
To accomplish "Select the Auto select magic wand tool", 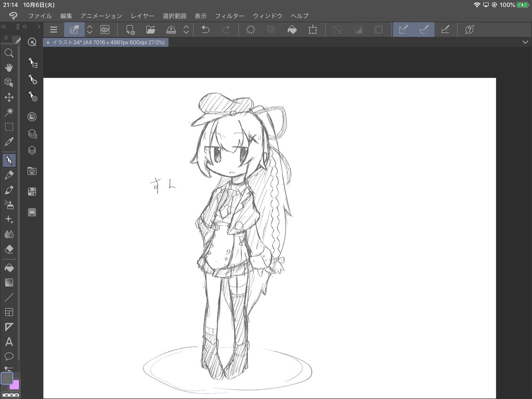I will coord(9,112).
